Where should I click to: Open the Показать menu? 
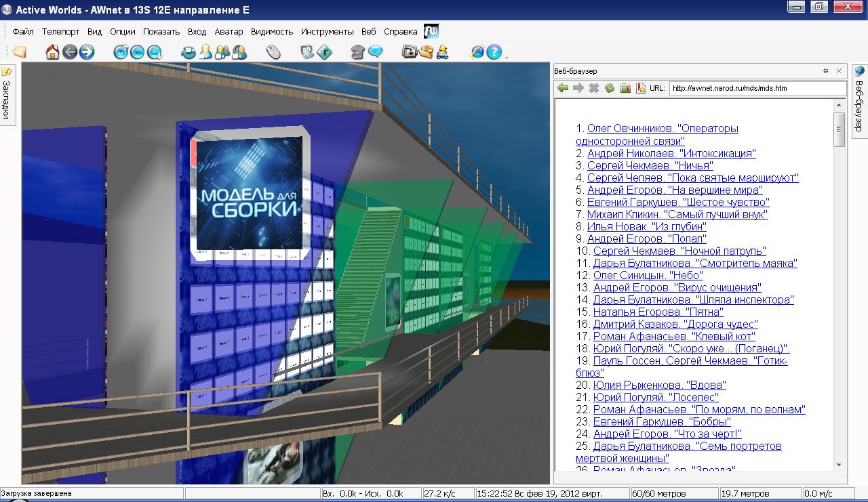tap(161, 31)
